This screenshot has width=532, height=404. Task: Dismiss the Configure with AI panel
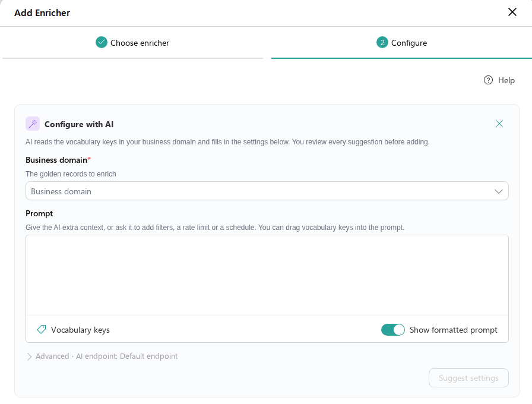coord(499,124)
